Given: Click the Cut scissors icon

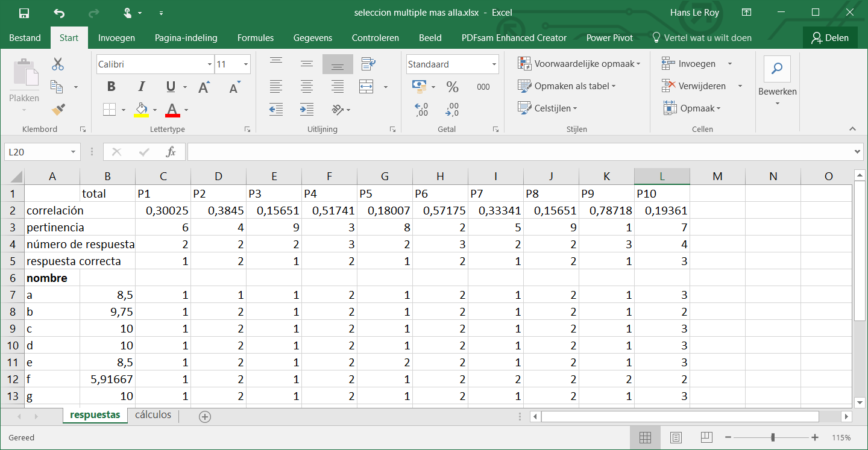Looking at the screenshot, I should 58,64.
